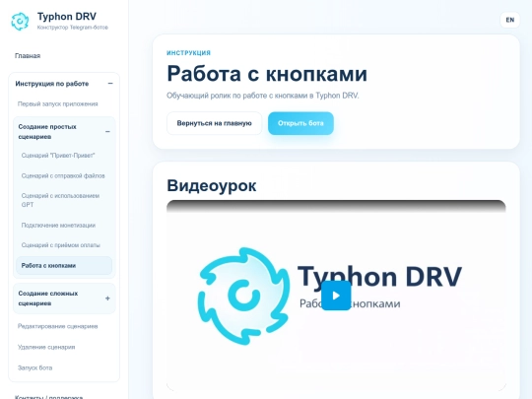The image size is (532, 399).
Task: Click the Открыть бота button
Action: coord(300,123)
